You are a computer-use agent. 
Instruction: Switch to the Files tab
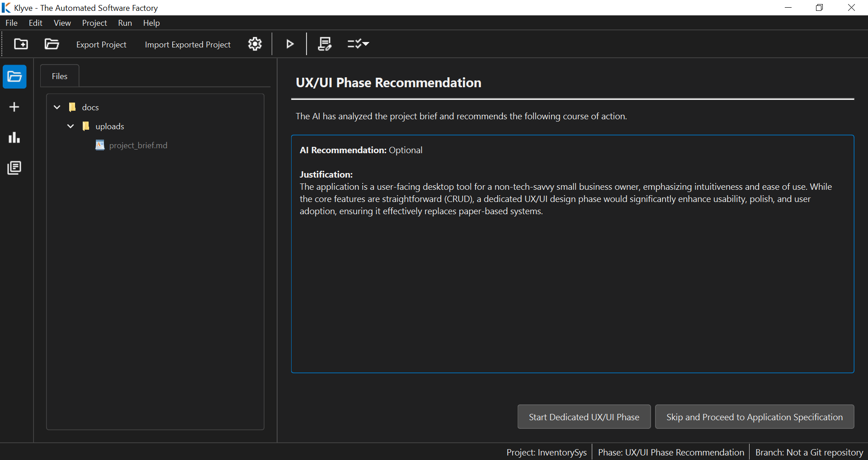point(60,76)
